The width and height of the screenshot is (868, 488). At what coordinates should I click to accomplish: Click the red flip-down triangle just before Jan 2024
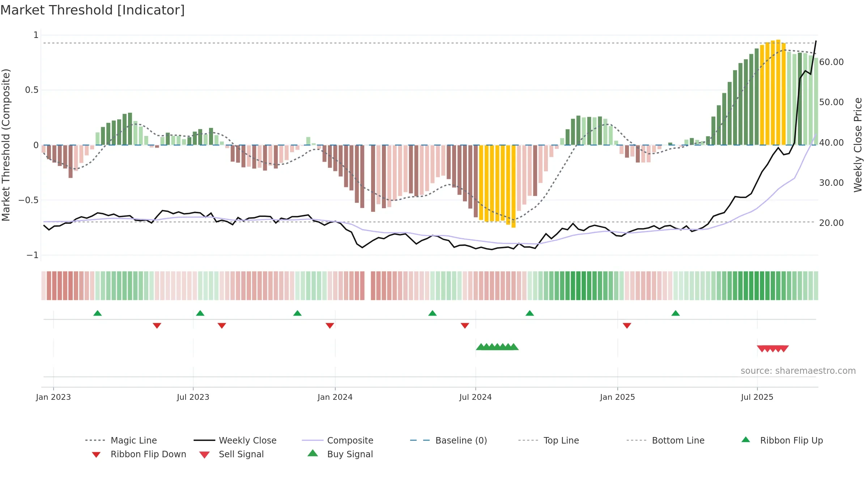330,326
